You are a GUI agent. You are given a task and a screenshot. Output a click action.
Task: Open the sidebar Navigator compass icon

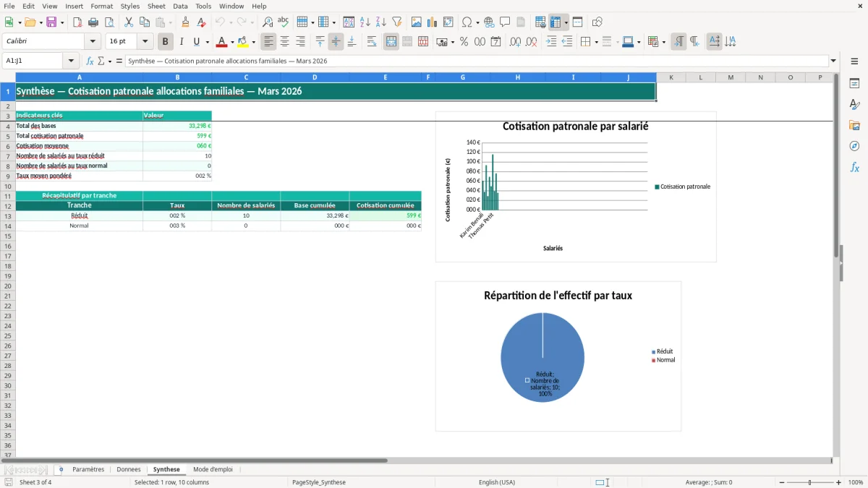tap(854, 146)
